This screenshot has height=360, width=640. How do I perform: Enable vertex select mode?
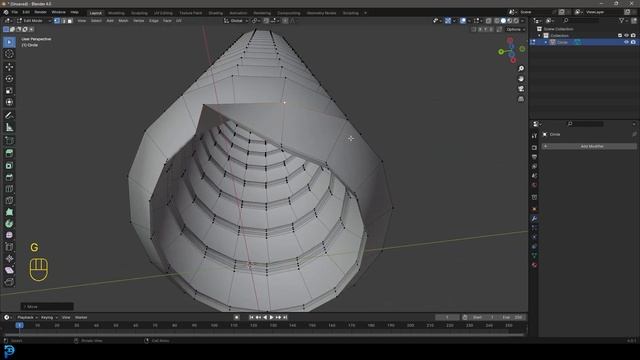pyautogui.click(x=57, y=20)
